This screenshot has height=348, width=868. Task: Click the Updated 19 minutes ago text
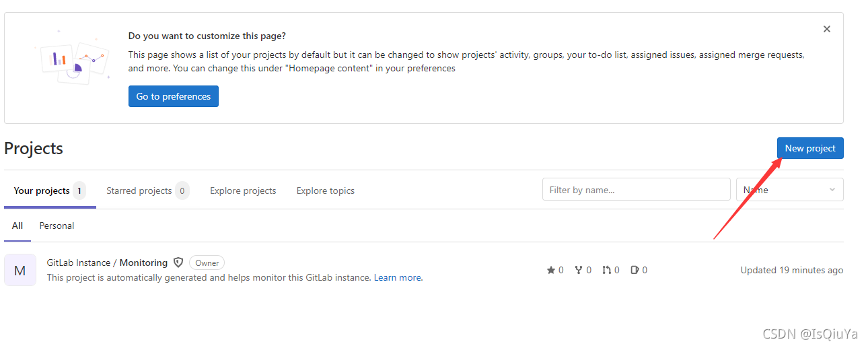[x=792, y=270]
